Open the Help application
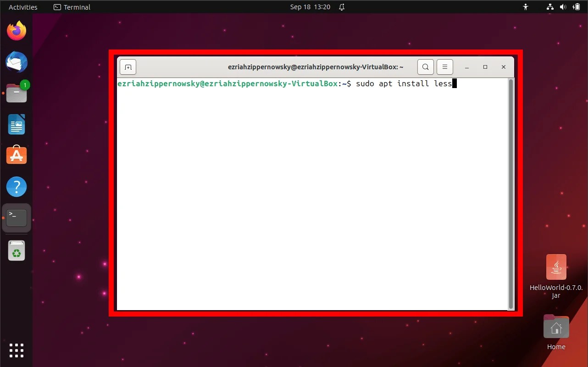 pyautogui.click(x=17, y=187)
